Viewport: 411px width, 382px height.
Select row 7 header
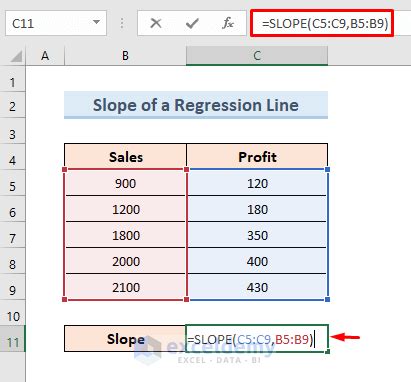(x=12, y=235)
